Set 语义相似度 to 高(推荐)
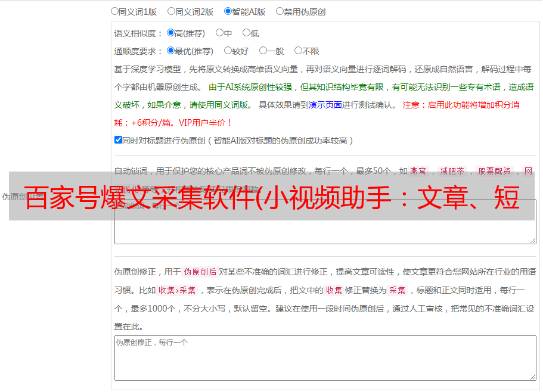Viewport: 543px width, 392px height. tap(170, 33)
